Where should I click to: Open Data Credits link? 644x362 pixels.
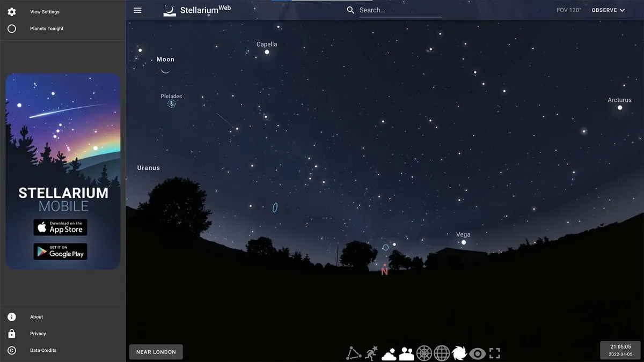click(x=43, y=350)
